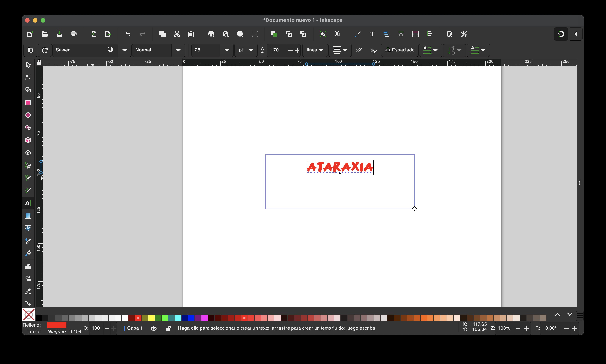Toggle Capa 1 layer visibility eye
606x364 pixels.
pyautogui.click(x=154, y=328)
